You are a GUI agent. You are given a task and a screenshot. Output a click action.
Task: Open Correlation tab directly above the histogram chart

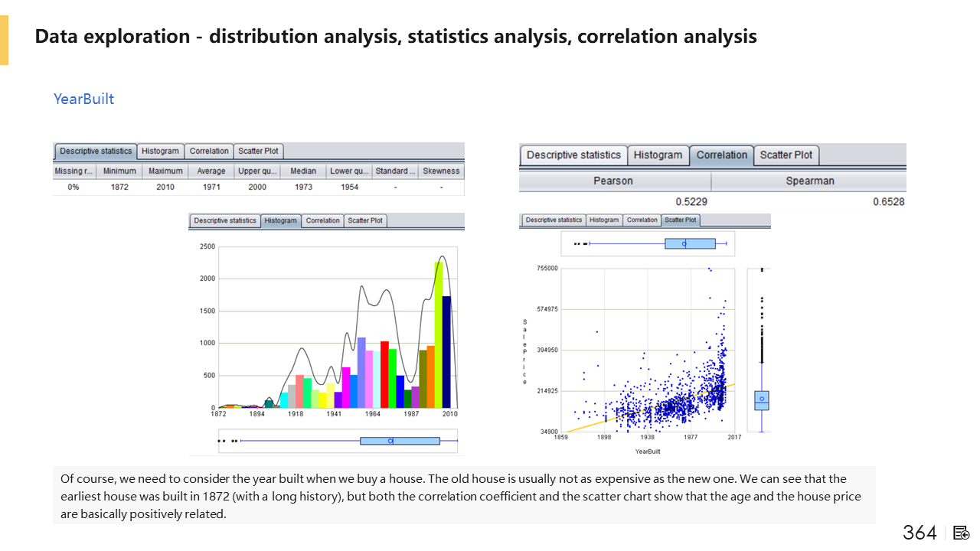tap(322, 220)
